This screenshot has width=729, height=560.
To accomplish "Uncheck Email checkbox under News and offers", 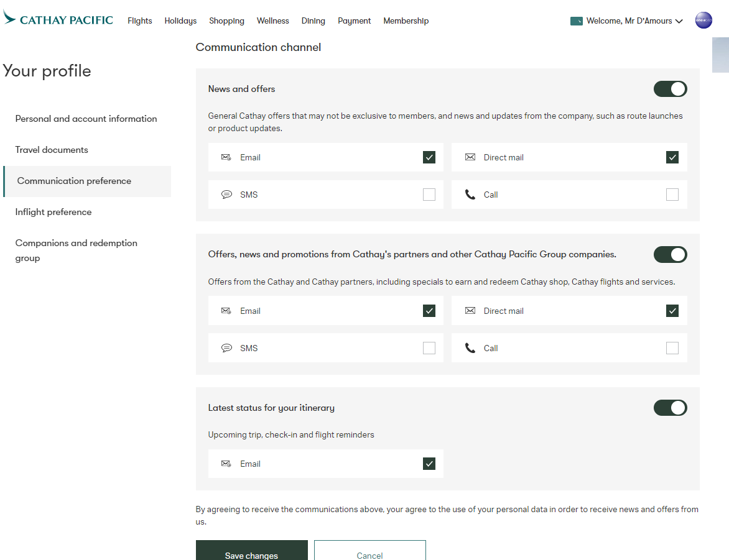I will 429,157.
